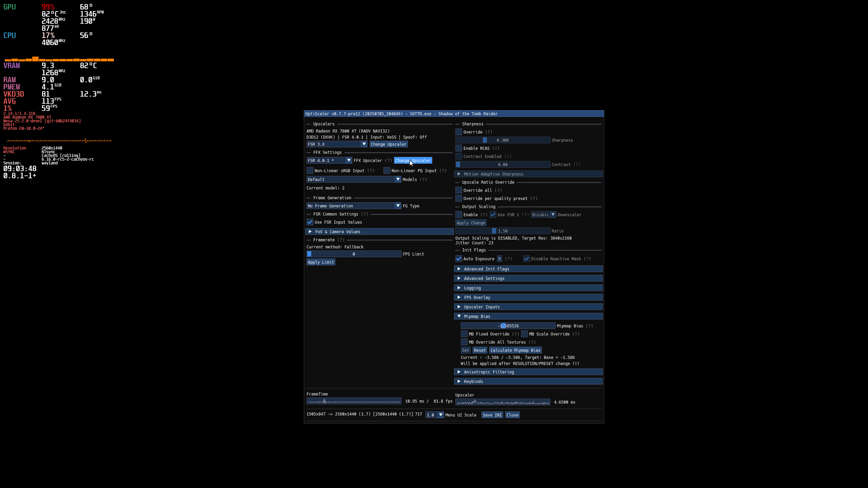
Task: Toggle the Auto Exposure checkbox
Action: pyautogui.click(x=459, y=259)
